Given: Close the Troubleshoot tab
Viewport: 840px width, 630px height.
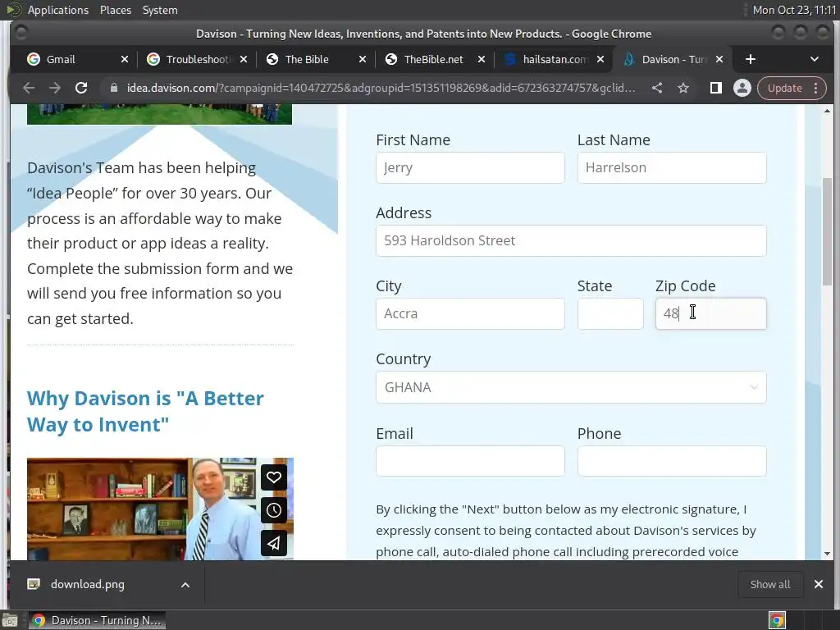Looking at the screenshot, I should click(x=243, y=59).
